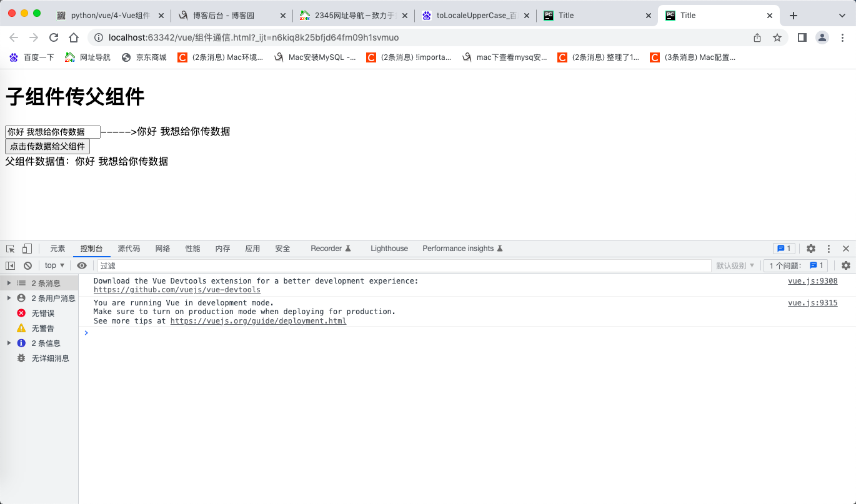Reload the current page
The height and width of the screenshot is (504, 856).
pyautogui.click(x=54, y=37)
